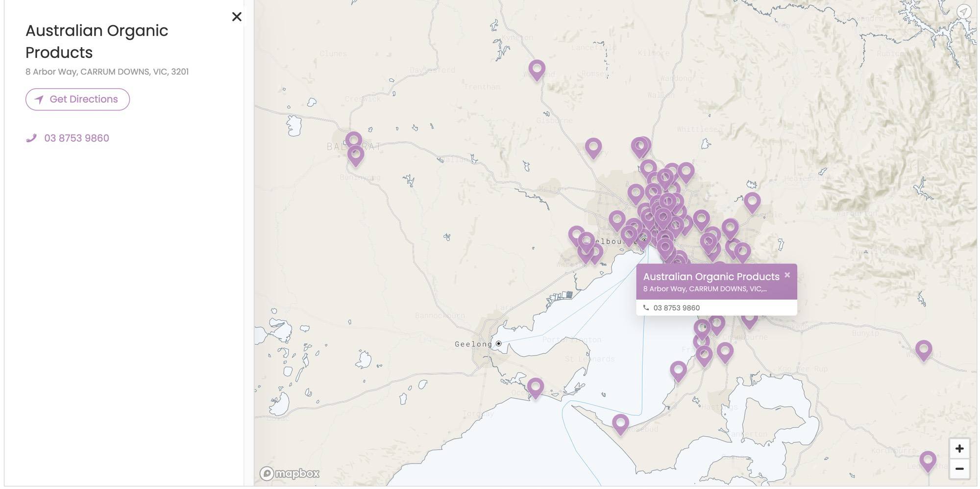Zoom in on the map

pyautogui.click(x=959, y=449)
